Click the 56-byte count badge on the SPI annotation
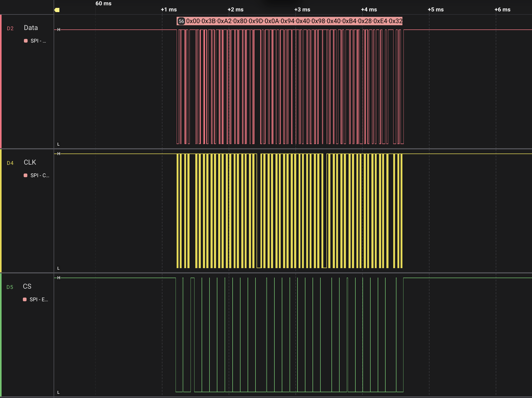The image size is (532, 398). pyautogui.click(x=182, y=21)
